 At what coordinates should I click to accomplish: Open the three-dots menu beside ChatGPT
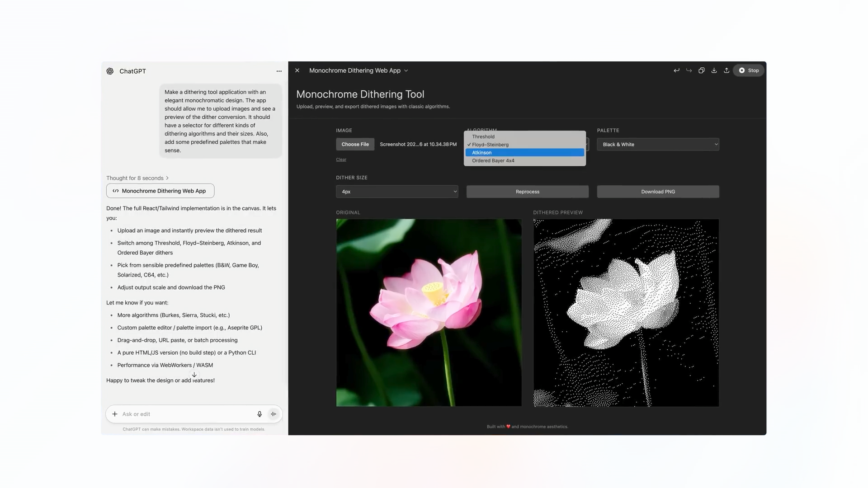click(279, 71)
